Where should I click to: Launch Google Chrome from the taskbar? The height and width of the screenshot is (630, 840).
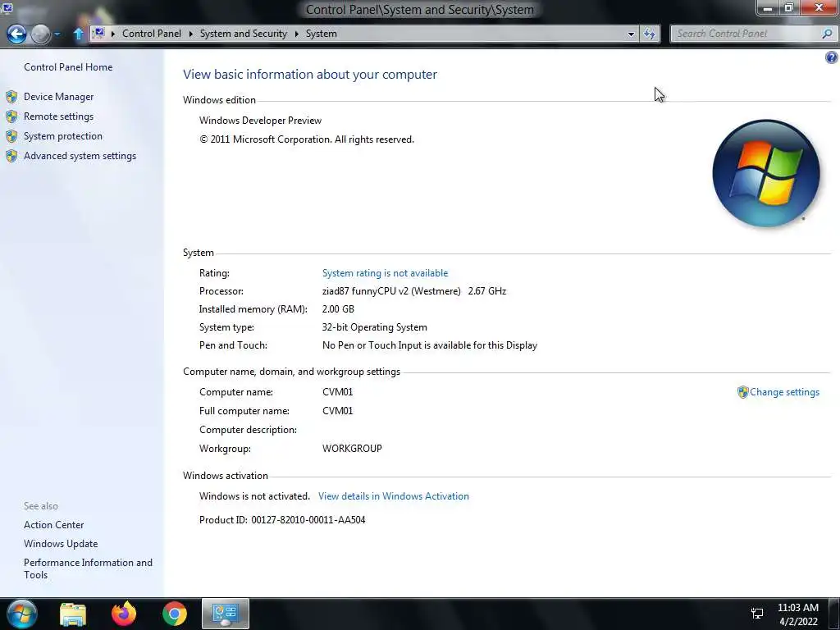(x=175, y=614)
